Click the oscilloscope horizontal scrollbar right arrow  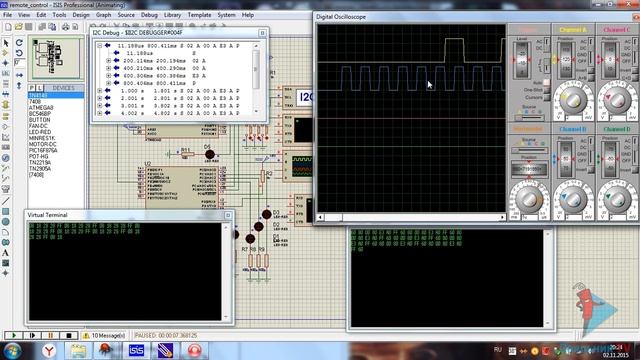tap(502, 218)
